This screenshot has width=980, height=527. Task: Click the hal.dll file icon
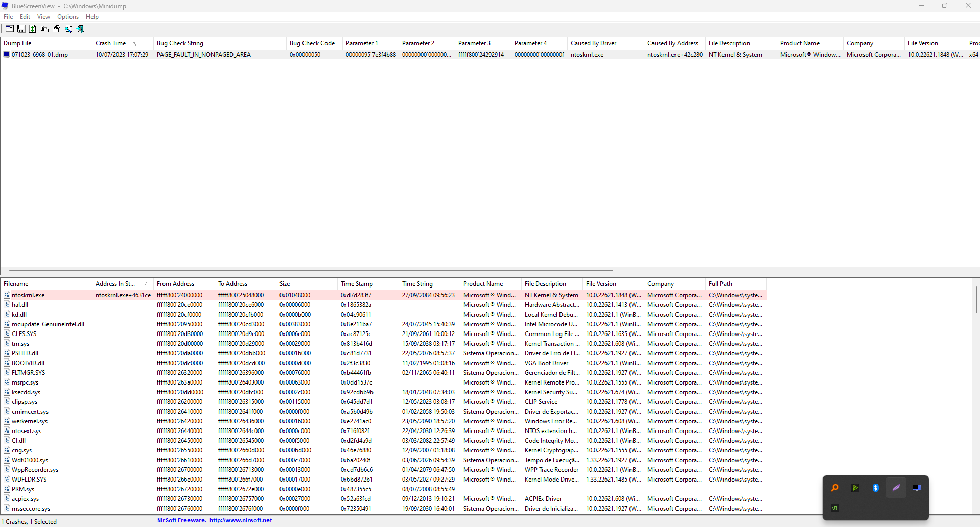(7, 305)
